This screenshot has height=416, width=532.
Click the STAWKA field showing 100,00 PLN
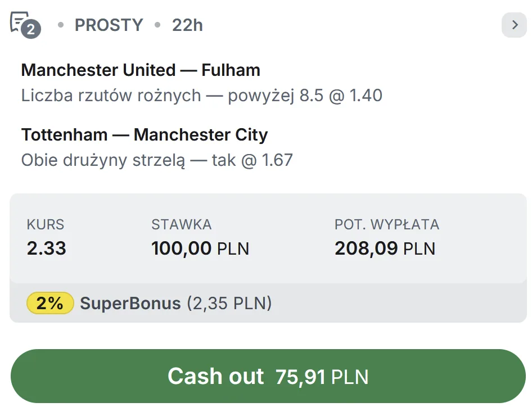201,248
